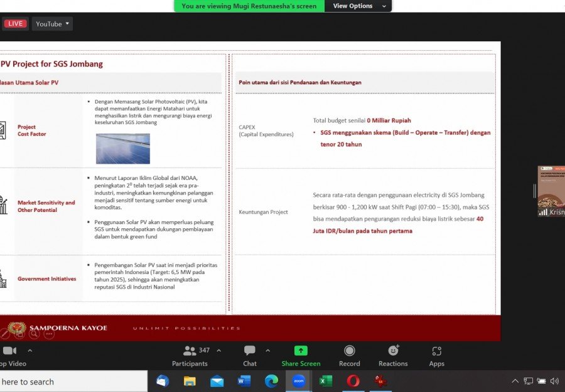
Task: Expand the Participants options caret
Action: click(x=218, y=351)
